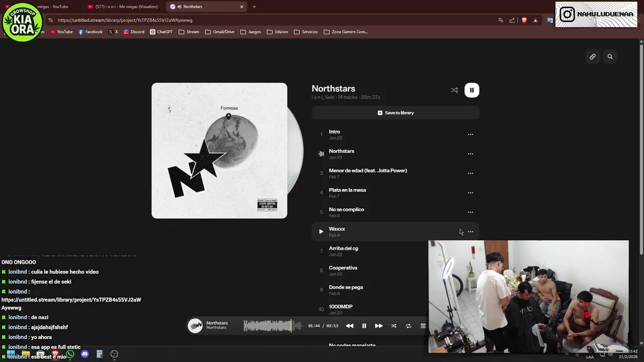Click the now-playing thumbnail in player bar
Screen dimensions: 644x362
(195, 326)
